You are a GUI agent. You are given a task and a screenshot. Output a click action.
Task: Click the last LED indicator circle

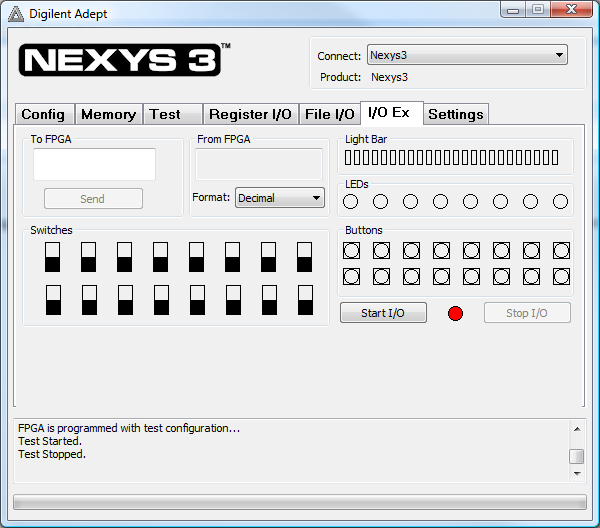pyautogui.click(x=561, y=202)
